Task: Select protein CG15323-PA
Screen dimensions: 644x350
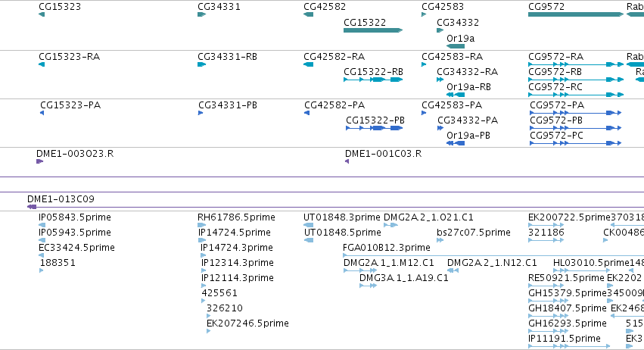Action: click(x=70, y=105)
